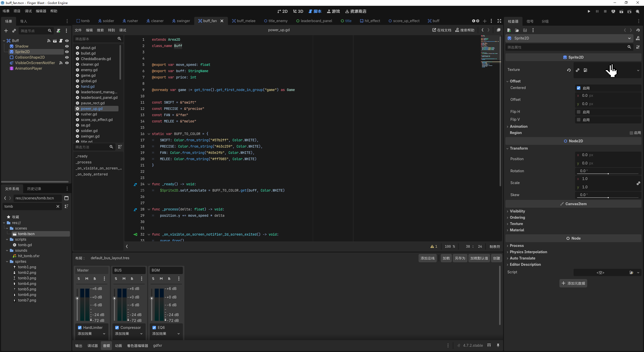644x352 pixels.
Task: Collapse the sprites folder in FileSystem
Action: click(7, 261)
